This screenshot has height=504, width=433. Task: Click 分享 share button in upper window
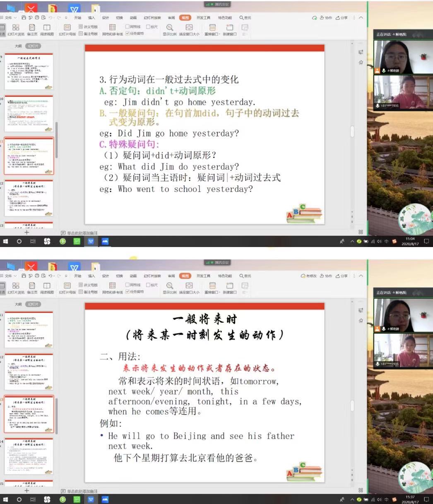342,18
